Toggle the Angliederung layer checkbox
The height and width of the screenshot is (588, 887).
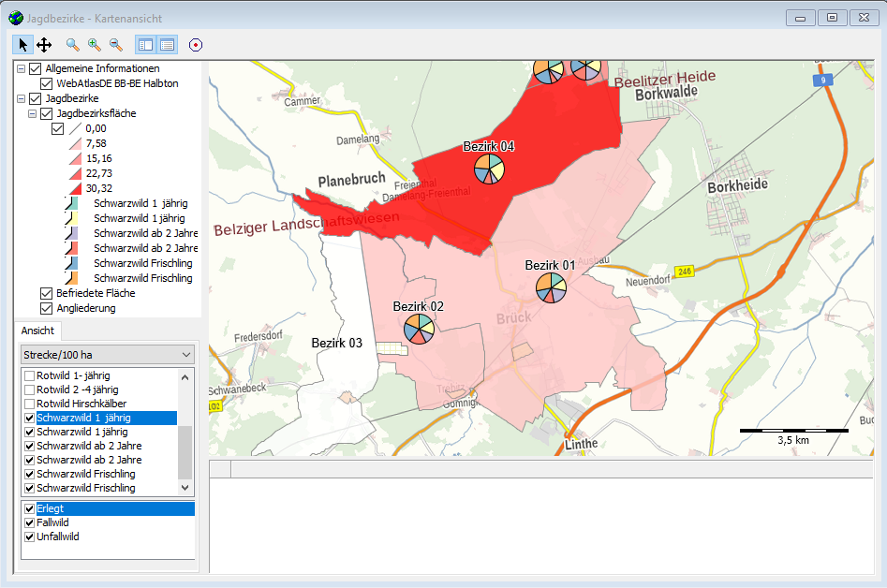47,308
